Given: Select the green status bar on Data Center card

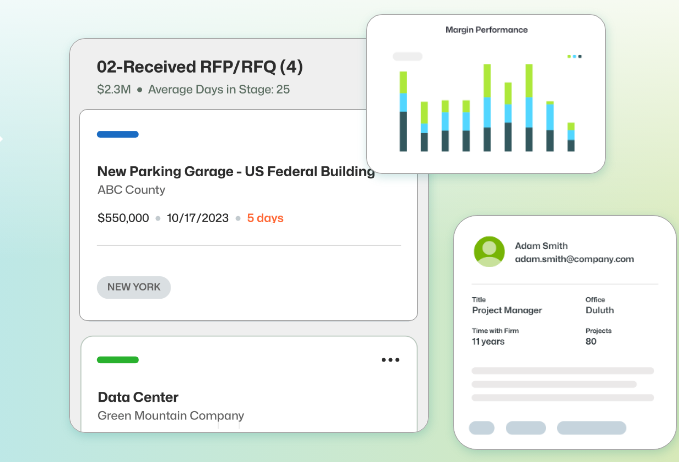Looking at the screenshot, I should [118, 360].
